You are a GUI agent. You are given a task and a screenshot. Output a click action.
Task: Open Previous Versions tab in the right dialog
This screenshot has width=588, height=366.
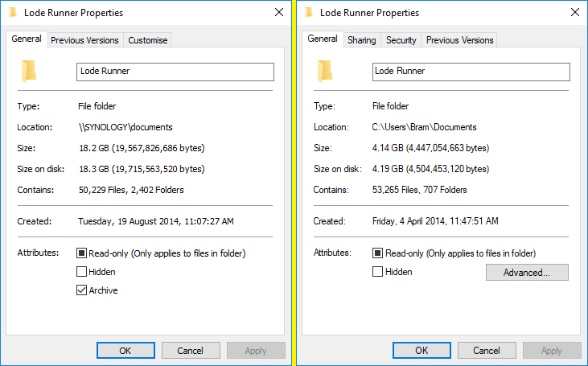point(460,40)
